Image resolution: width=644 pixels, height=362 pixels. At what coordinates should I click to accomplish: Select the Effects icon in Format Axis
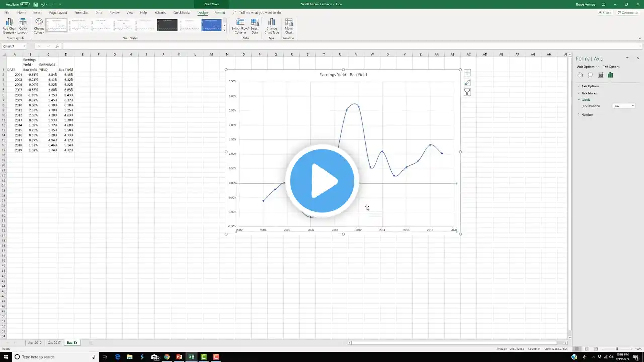590,75
